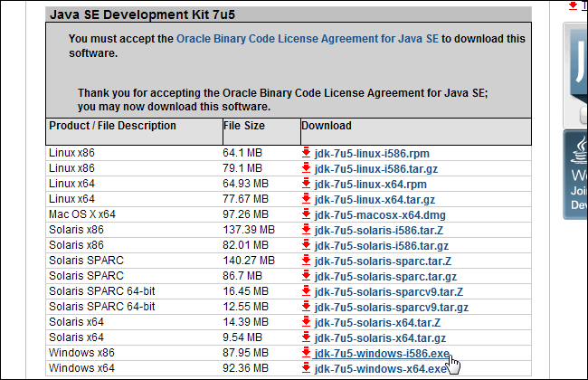Download jdk-7u5-macosx-x64.dmg

380,215
